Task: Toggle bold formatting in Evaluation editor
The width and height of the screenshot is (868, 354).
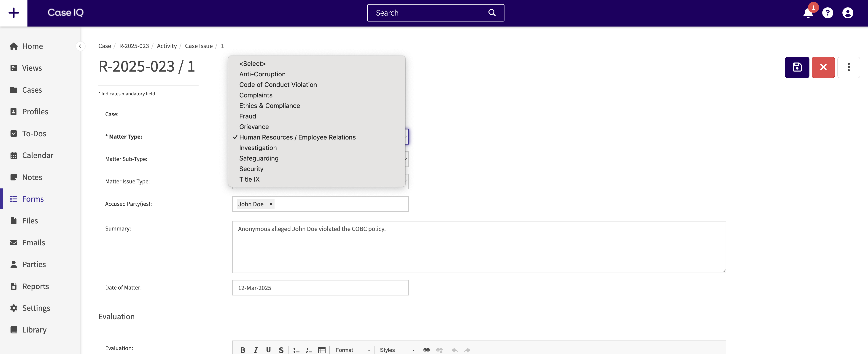Action: click(243, 350)
